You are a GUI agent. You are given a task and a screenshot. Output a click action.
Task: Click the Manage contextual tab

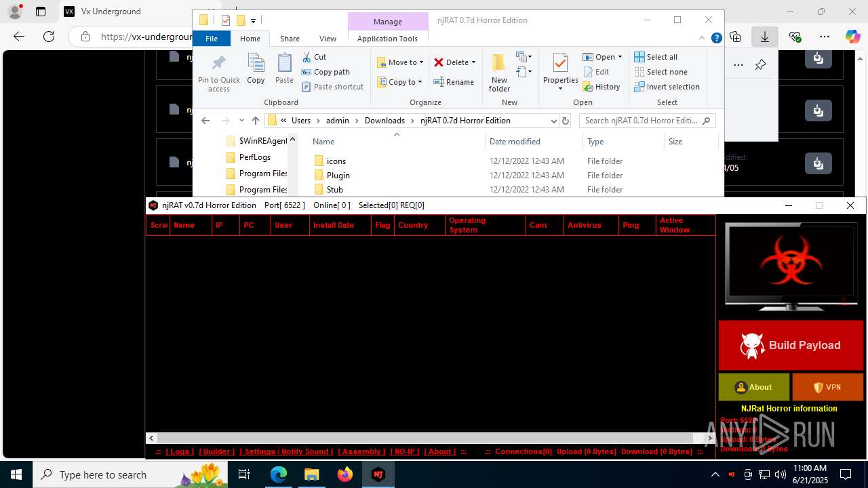(387, 22)
